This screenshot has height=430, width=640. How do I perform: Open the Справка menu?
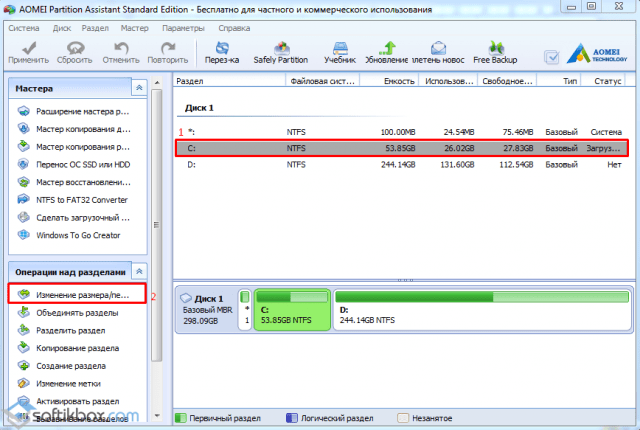point(234,28)
